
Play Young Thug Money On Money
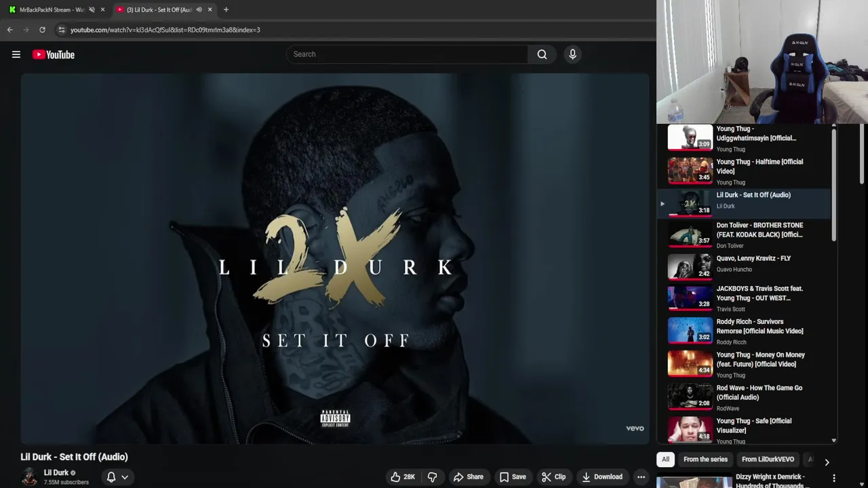pos(744,365)
